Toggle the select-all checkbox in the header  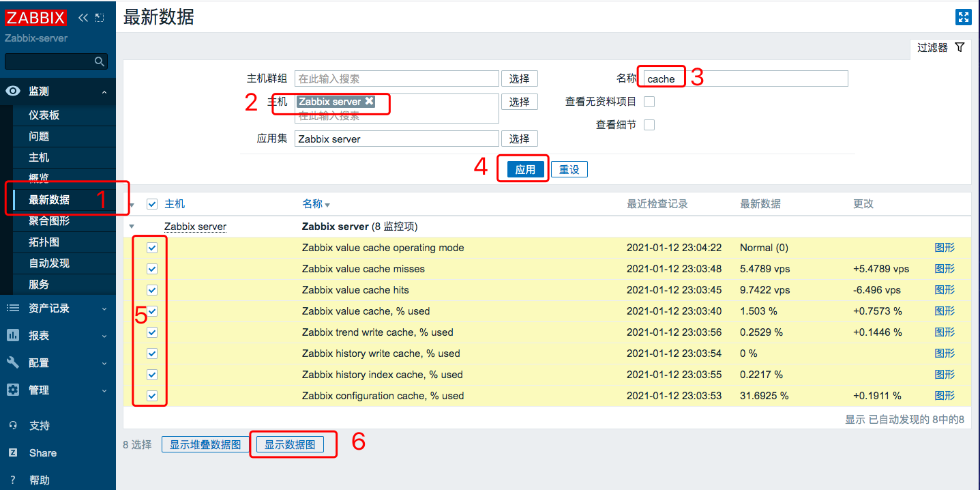click(x=152, y=204)
